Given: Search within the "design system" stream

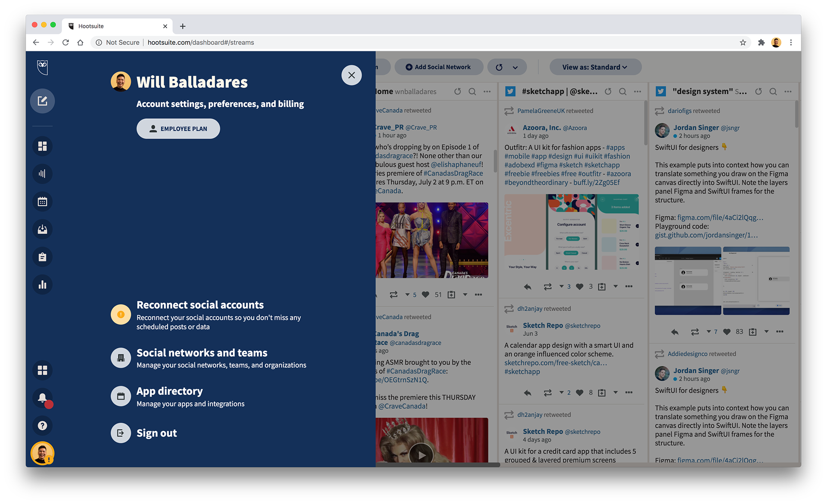Looking at the screenshot, I should click(x=773, y=92).
